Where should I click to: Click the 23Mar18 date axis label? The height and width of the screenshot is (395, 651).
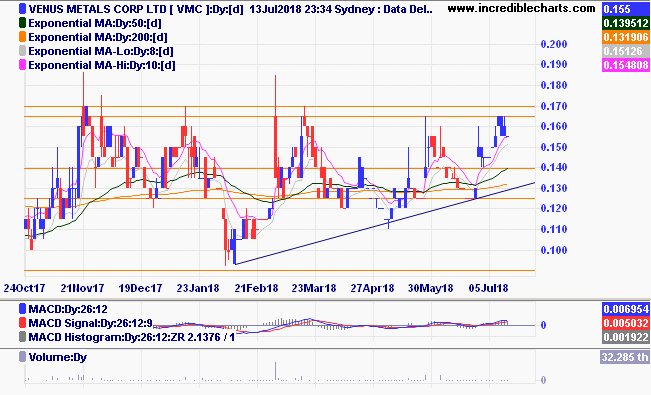pos(314,288)
